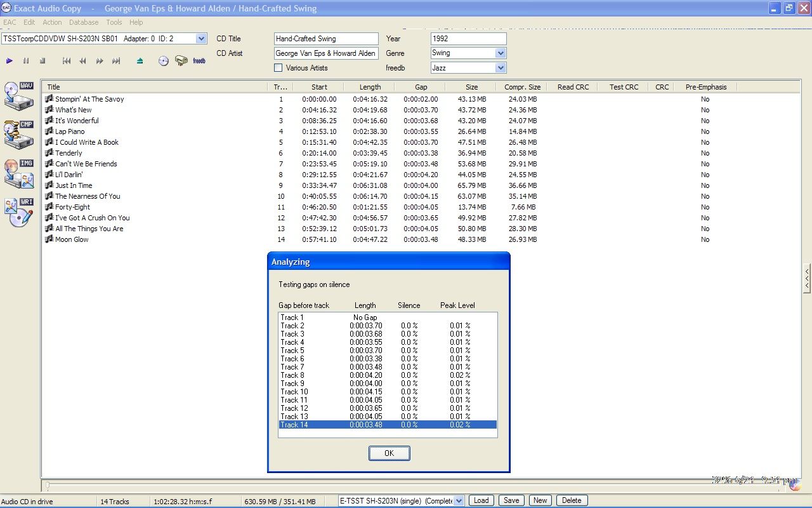Viewport: 812px width, 508px height.
Task: Select the All The Things You Are track
Action: point(89,229)
